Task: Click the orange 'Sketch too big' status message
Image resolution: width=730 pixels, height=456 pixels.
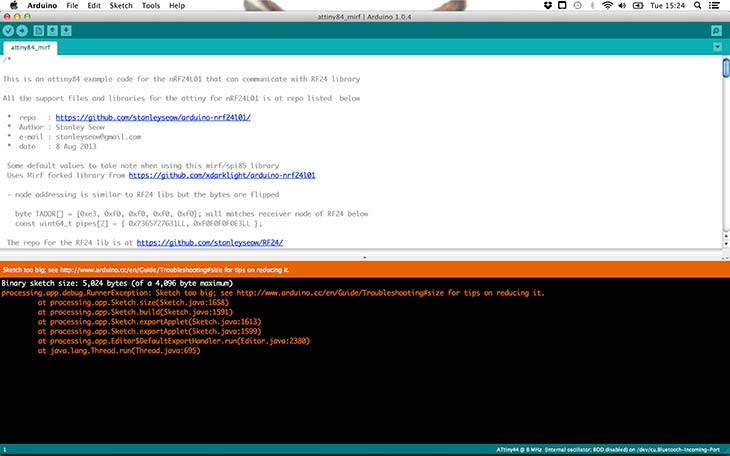Action: pos(146,270)
